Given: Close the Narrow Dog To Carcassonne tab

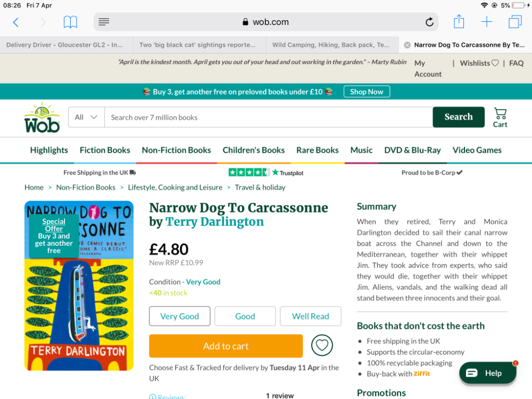Looking at the screenshot, I should (407, 45).
